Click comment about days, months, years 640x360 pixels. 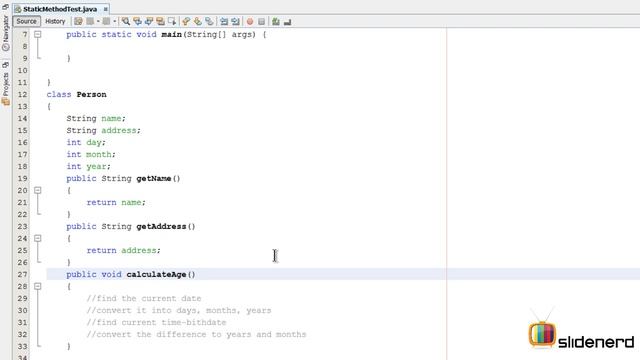(x=179, y=310)
